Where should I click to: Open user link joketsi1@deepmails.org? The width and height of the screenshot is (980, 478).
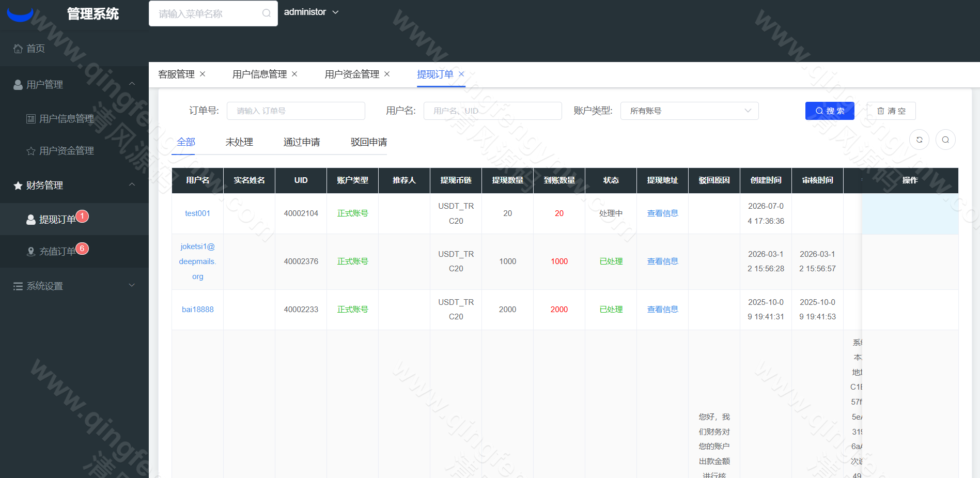point(198,261)
